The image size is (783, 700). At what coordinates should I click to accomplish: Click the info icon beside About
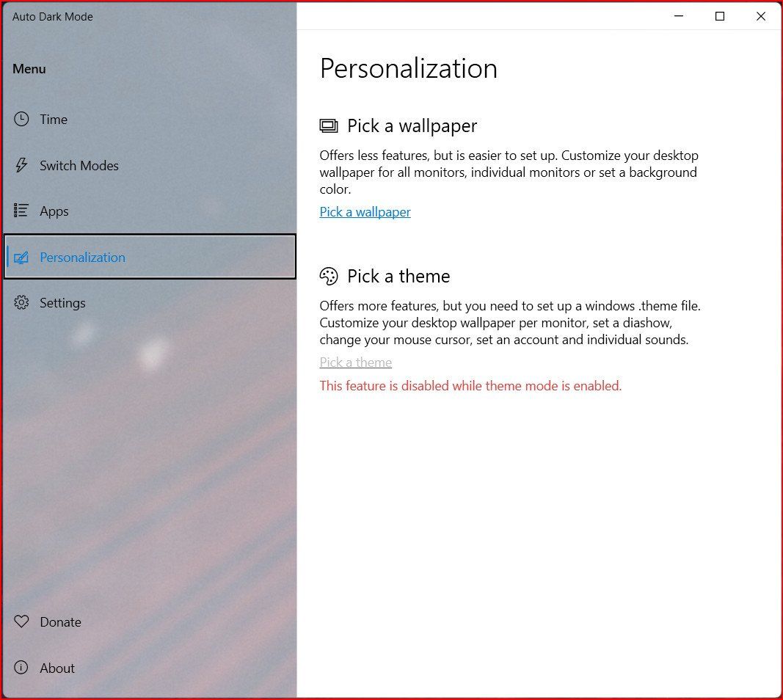pyautogui.click(x=21, y=668)
